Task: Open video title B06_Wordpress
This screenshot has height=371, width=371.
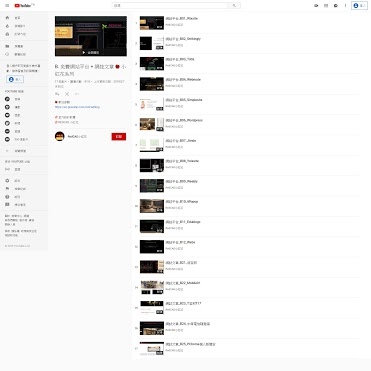Action: (184, 120)
